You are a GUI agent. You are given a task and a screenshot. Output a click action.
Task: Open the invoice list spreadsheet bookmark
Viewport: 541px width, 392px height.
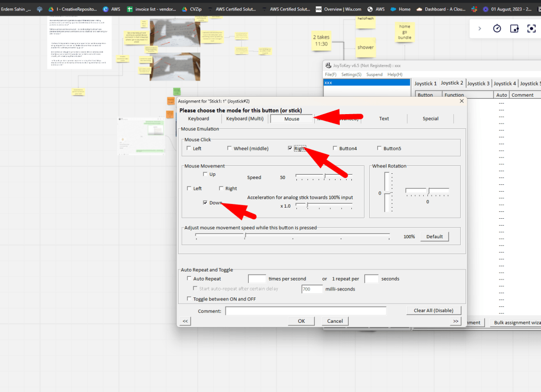(x=152, y=10)
